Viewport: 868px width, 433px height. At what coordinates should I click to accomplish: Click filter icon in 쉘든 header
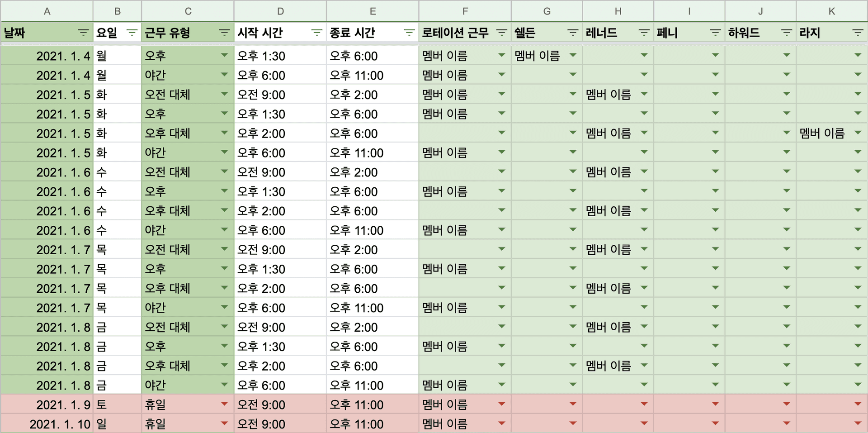pyautogui.click(x=573, y=33)
